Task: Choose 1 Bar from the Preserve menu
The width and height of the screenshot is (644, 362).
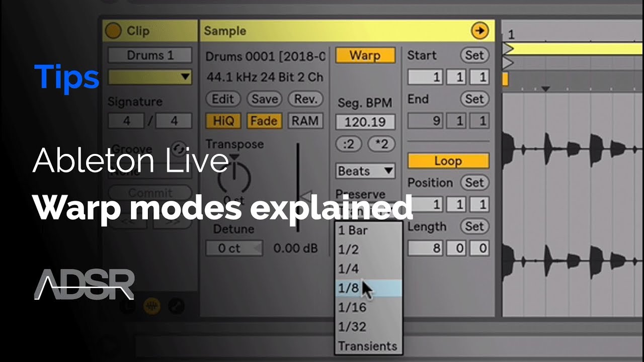Action: pyautogui.click(x=369, y=231)
